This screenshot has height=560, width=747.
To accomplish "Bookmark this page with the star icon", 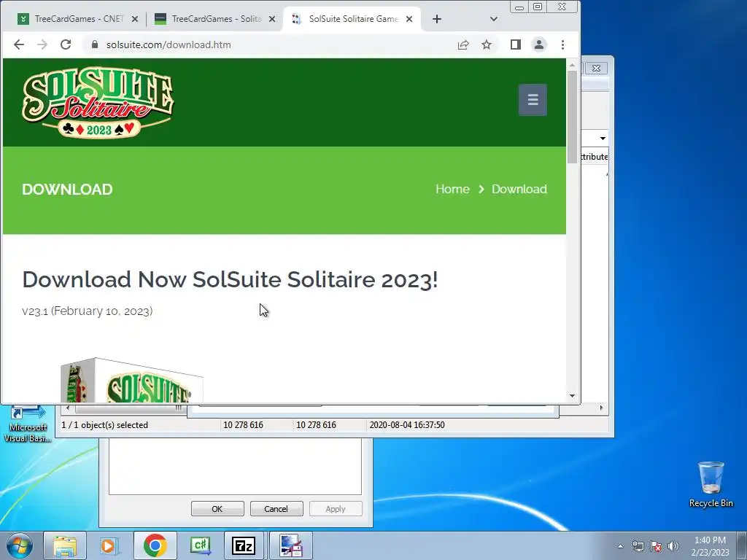I will [487, 44].
